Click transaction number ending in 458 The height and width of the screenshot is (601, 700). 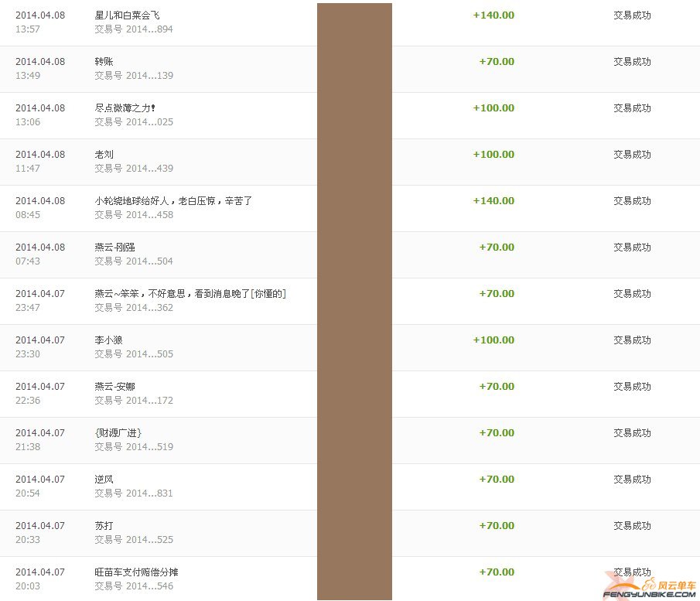click(134, 215)
